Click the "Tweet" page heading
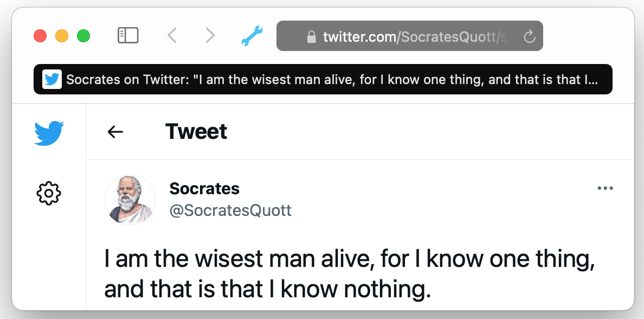This screenshot has height=319, width=644. [x=196, y=132]
